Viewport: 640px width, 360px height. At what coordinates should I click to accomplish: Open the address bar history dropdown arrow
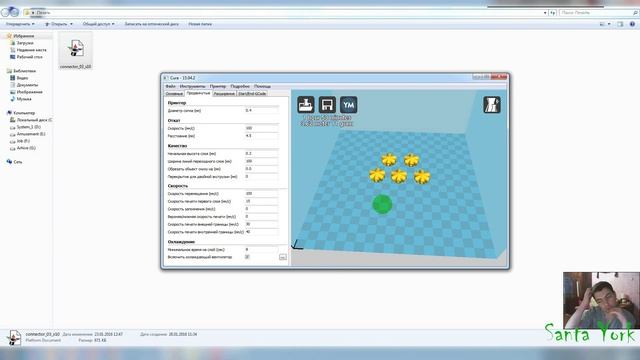point(545,13)
